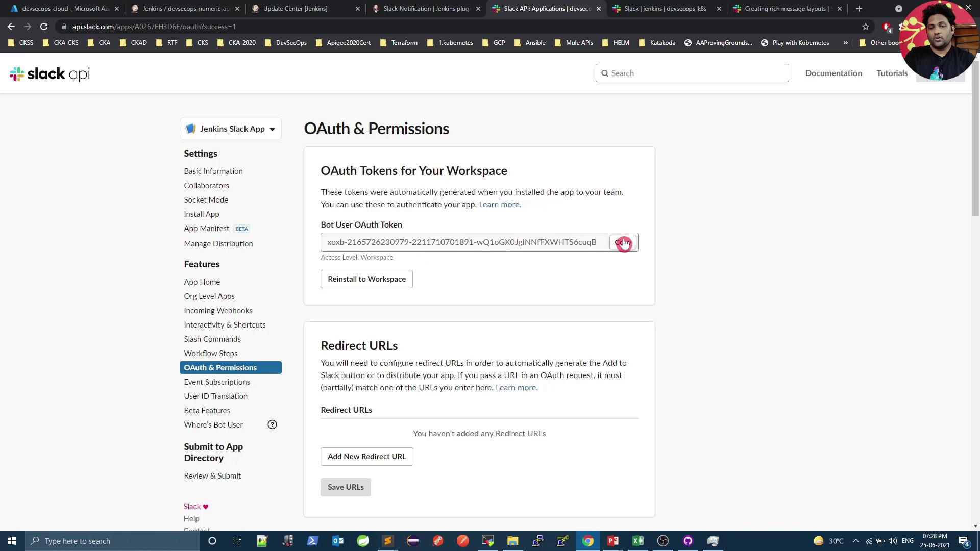The height and width of the screenshot is (551, 980).
Task: Click the Slack API logo
Action: click(50, 74)
